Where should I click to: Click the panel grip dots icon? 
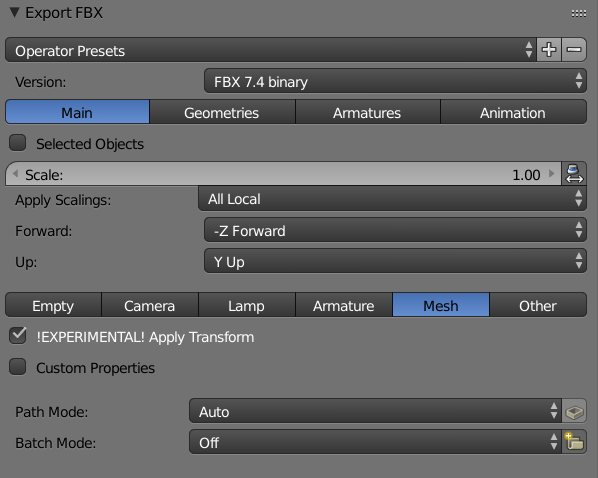579,14
